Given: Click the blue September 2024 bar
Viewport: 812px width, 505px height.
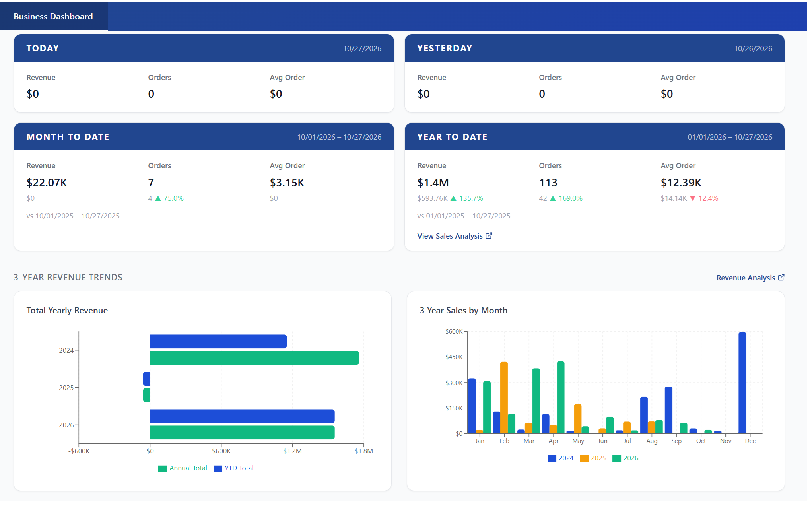Looking at the screenshot, I should [x=669, y=410].
